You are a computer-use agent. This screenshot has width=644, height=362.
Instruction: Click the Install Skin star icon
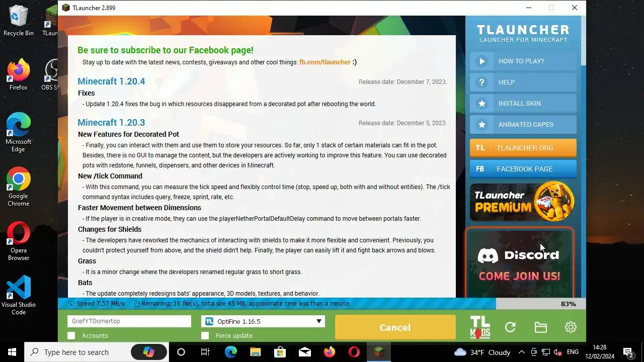[x=482, y=104]
